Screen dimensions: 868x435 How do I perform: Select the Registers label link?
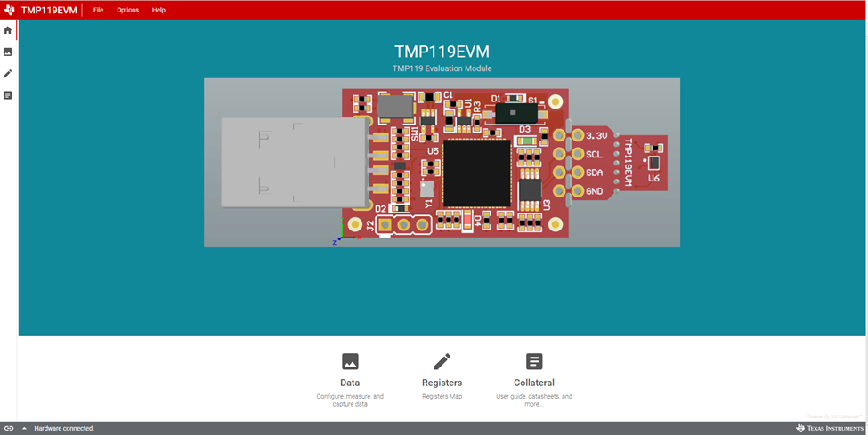pyautogui.click(x=442, y=383)
